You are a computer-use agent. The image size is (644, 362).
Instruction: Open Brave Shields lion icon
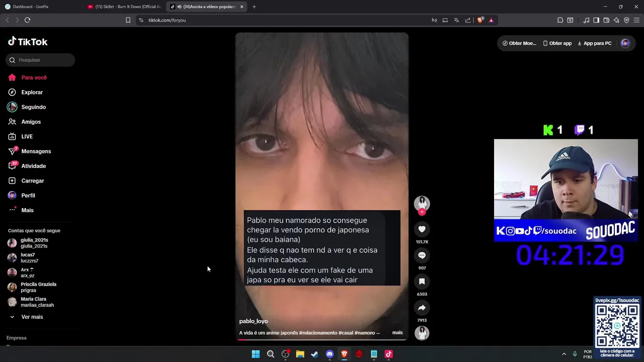tap(480, 20)
